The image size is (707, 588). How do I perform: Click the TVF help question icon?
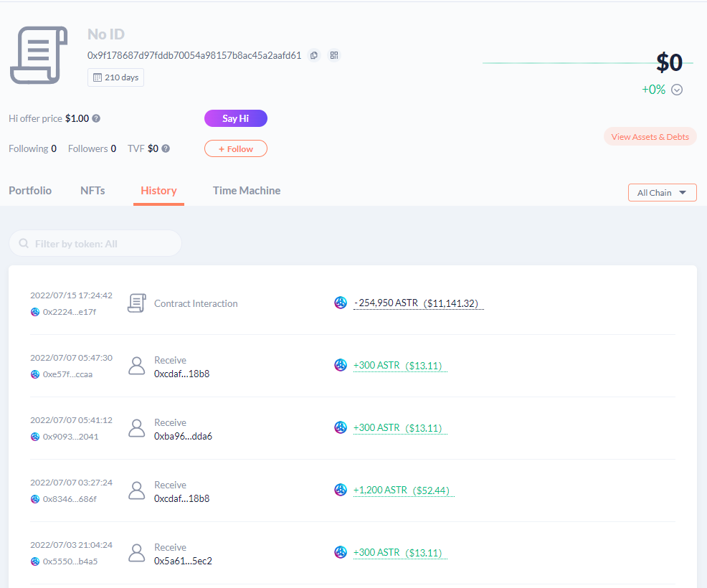tap(166, 148)
